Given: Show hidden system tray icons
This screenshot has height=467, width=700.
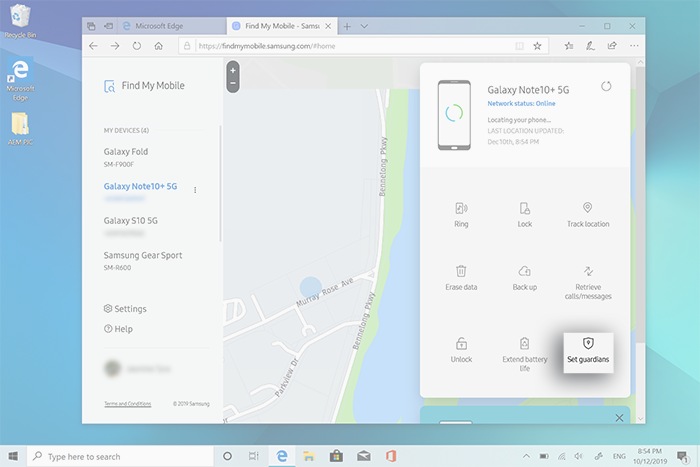Looking at the screenshot, I should click(x=526, y=456).
